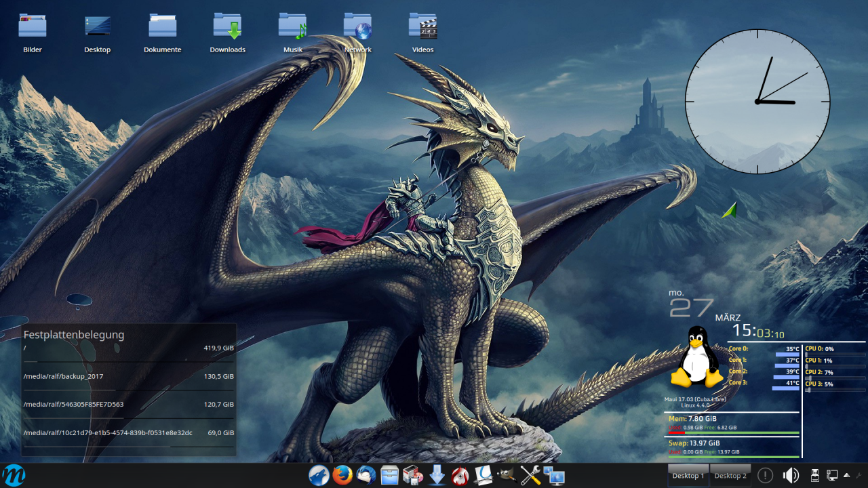Switch to Desktop 2

[730, 476]
